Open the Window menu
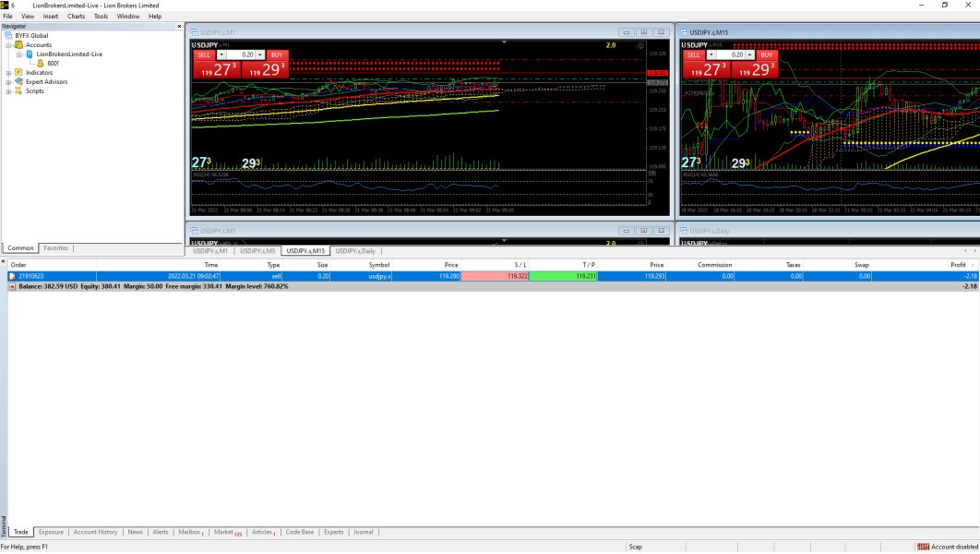This screenshot has height=554, width=980. pyautogui.click(x=128, y=17)
